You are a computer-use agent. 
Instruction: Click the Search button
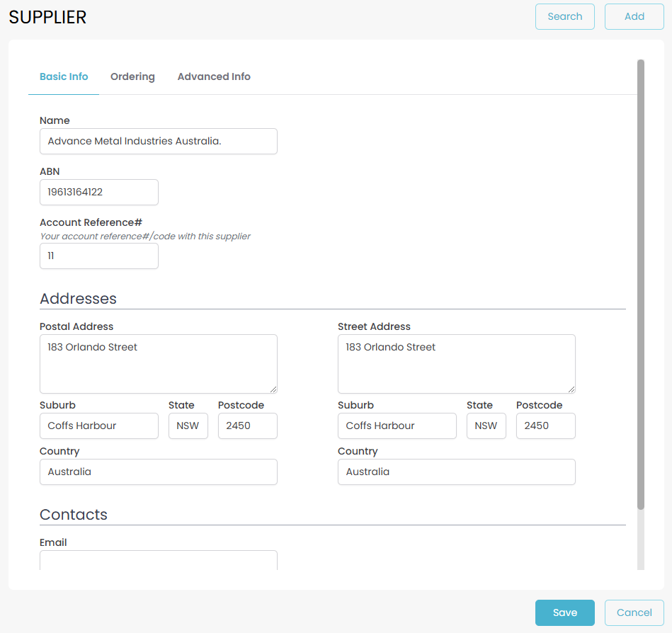(564, 16)
